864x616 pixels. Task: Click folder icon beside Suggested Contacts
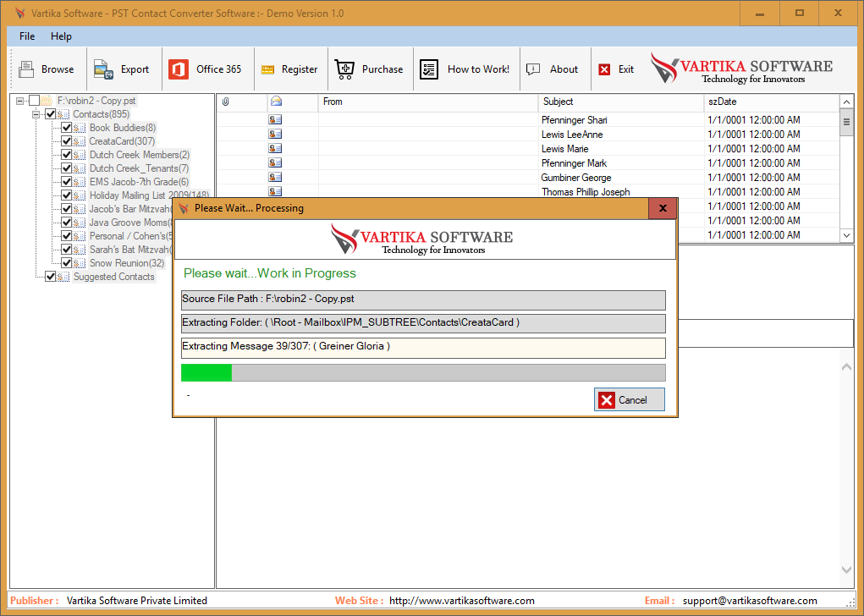63,277
